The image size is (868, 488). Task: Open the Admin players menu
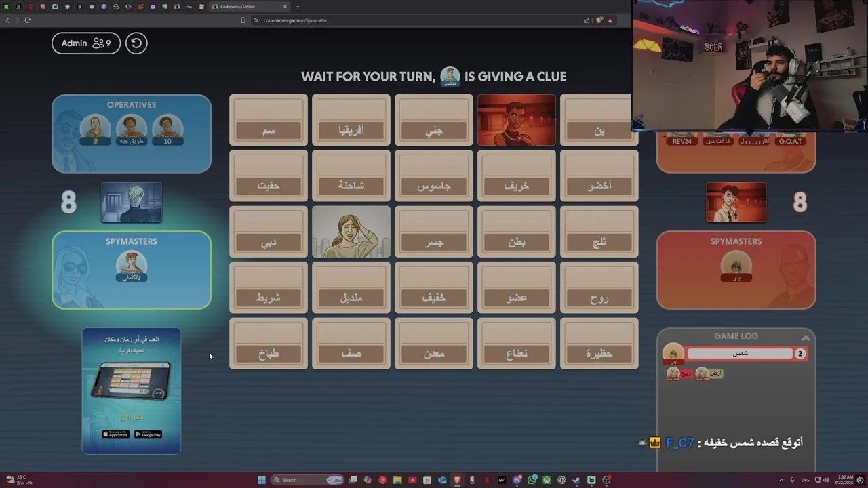point(86,43)
